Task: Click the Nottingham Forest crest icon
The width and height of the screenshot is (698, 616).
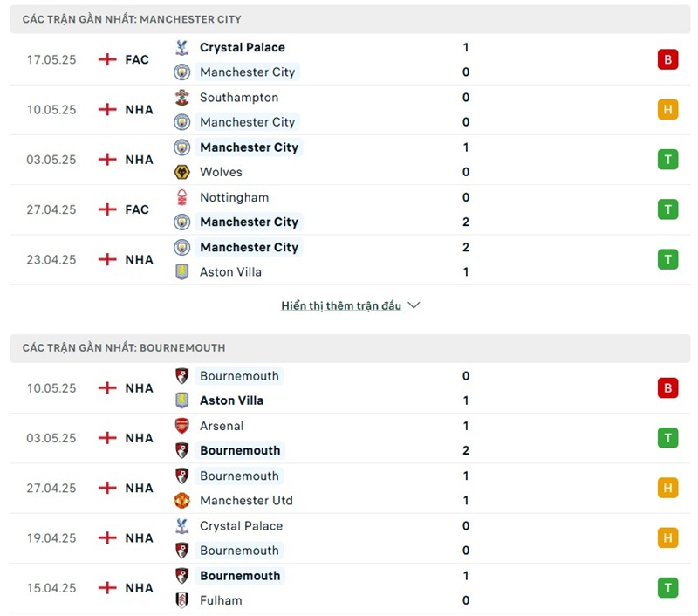Action: pos(181,197)
